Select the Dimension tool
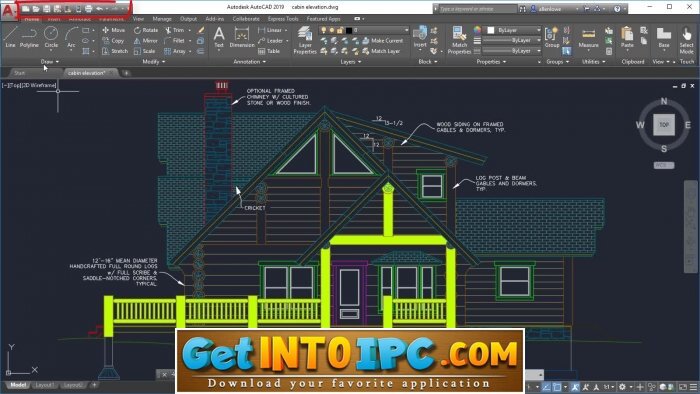Screen dimensions: 700x394 (x=242, y=37)
